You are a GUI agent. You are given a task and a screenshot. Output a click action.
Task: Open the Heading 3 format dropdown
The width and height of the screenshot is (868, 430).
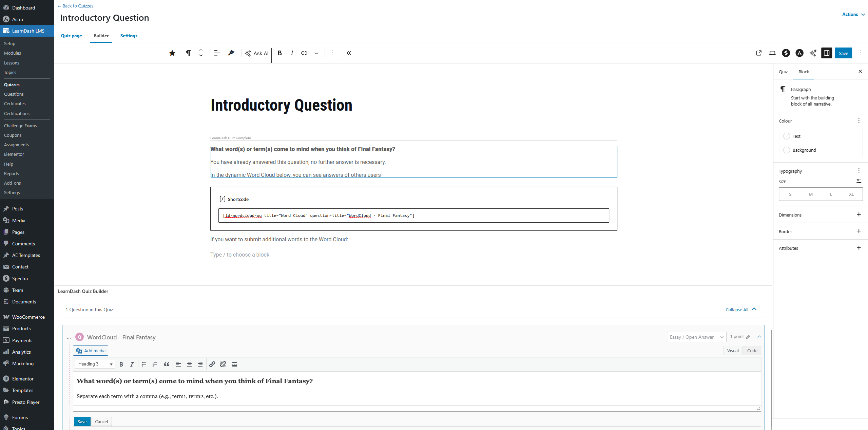tap(95, 364)
